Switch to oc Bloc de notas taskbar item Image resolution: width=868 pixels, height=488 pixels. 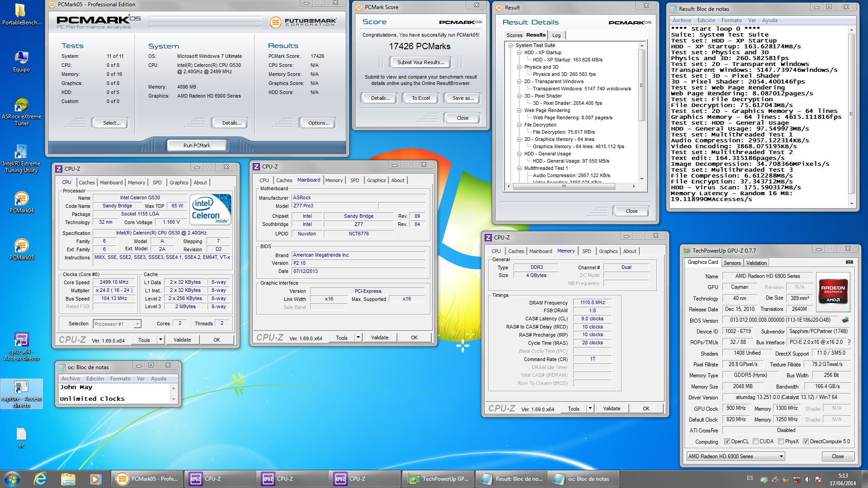583,479
